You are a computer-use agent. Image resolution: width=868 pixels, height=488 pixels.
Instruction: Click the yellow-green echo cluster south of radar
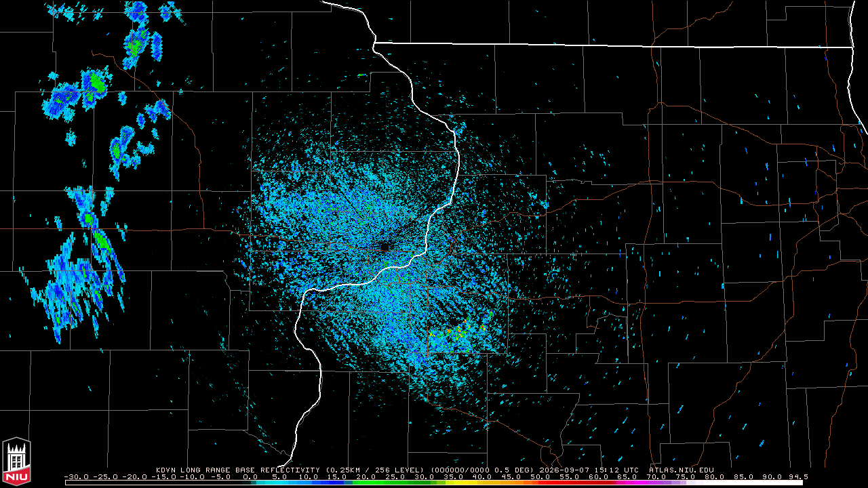pyautogui.click(x=458, y=331)
